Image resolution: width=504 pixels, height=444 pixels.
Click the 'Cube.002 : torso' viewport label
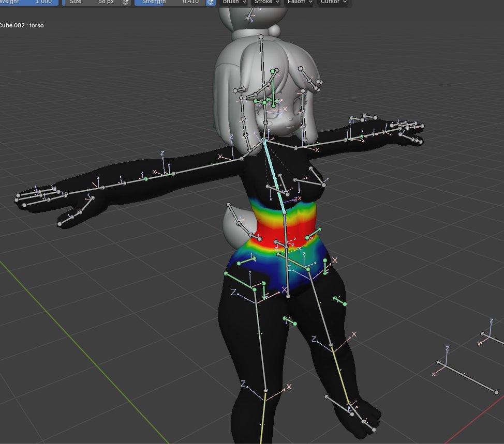21,25
